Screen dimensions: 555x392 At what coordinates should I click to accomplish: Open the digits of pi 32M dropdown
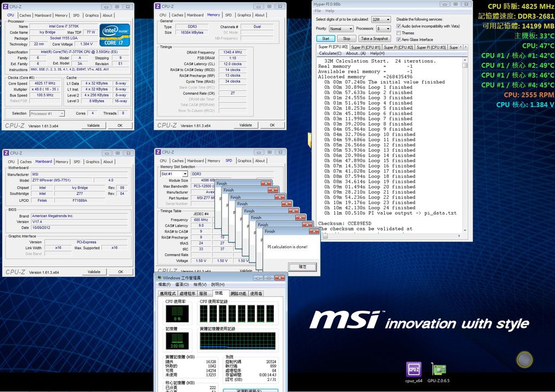coord(381,20)
